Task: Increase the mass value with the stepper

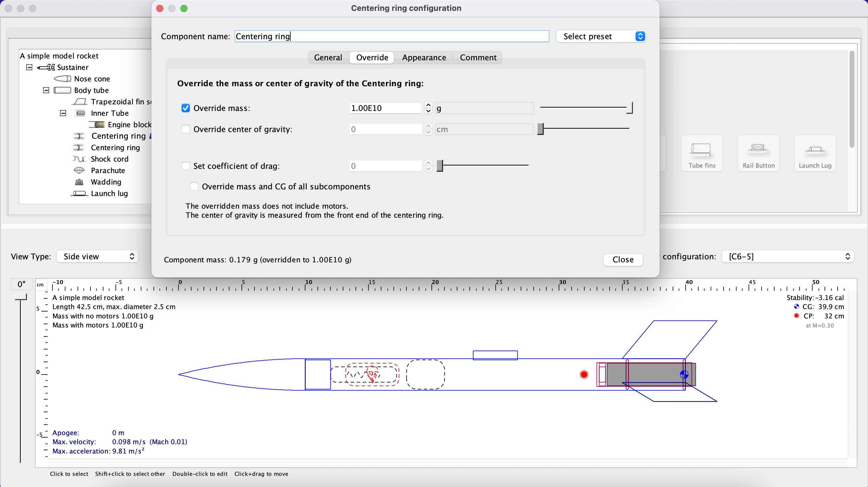Action: pos(428,105)
